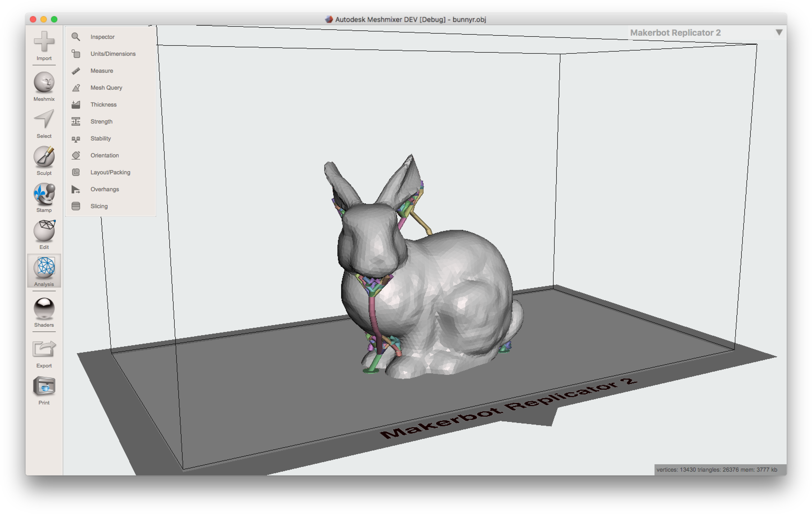Run the Inspector analysis
This screenshot has height=514, width=812.
pos(102,37)
